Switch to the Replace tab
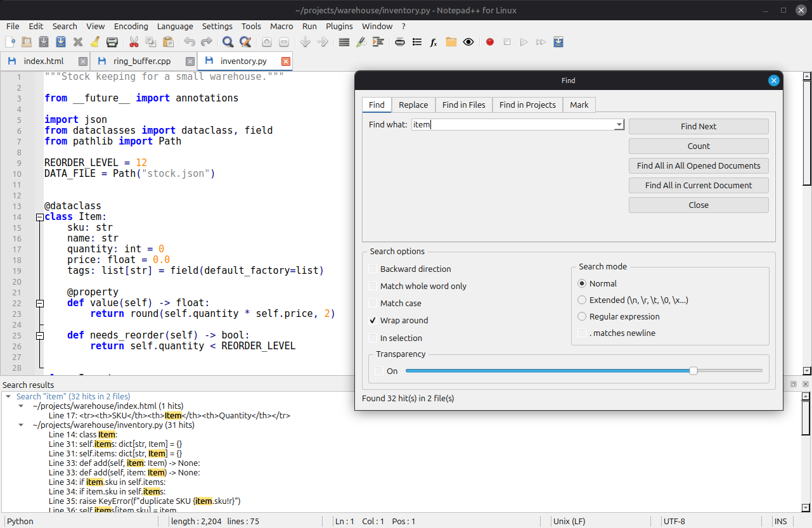Image resolution: width=812 pixels, height=528 pixels. (413, 105)
